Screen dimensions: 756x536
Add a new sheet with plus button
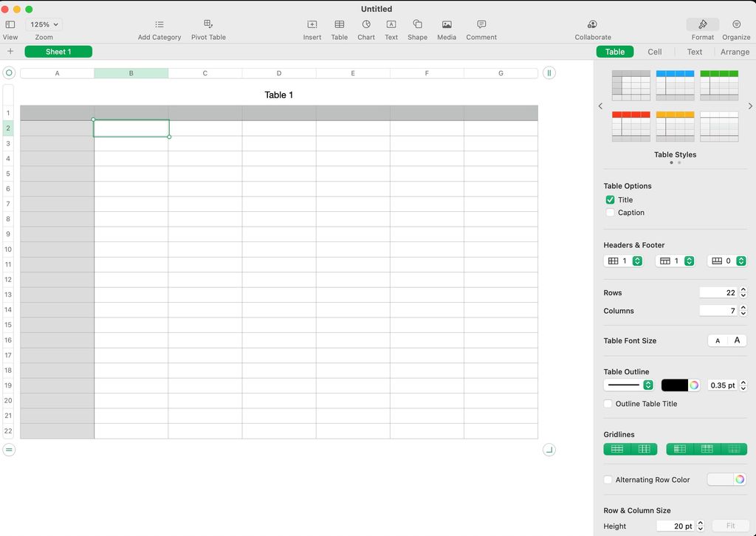pos(10,52)
